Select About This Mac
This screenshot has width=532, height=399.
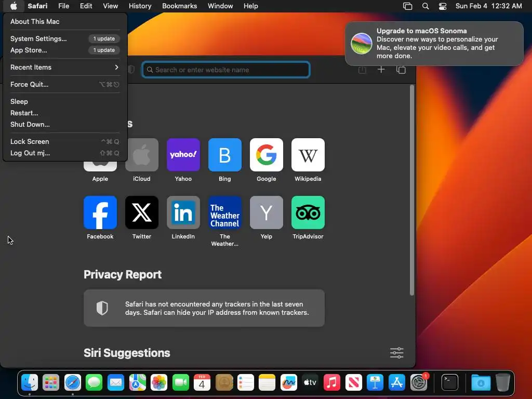click(x=65, y=21)
